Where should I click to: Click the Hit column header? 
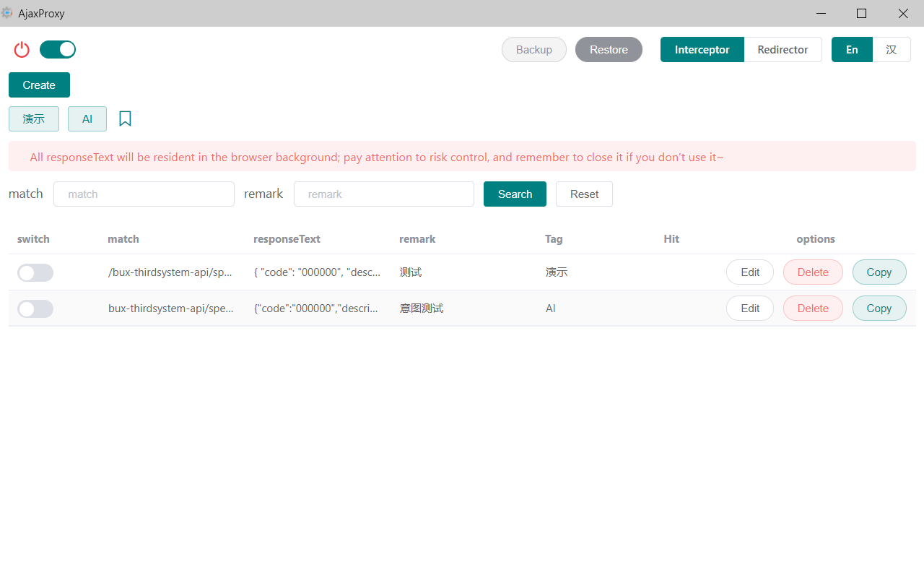tap(671, 239)
